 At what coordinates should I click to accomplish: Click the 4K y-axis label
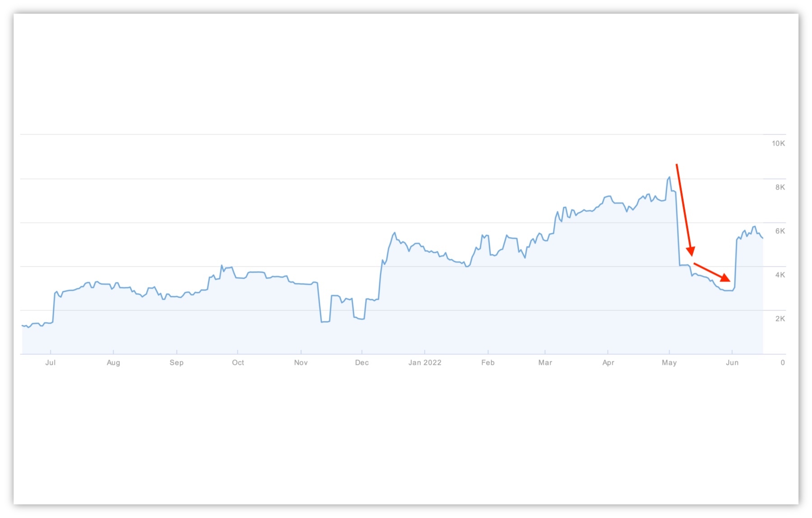coord(780,275)
